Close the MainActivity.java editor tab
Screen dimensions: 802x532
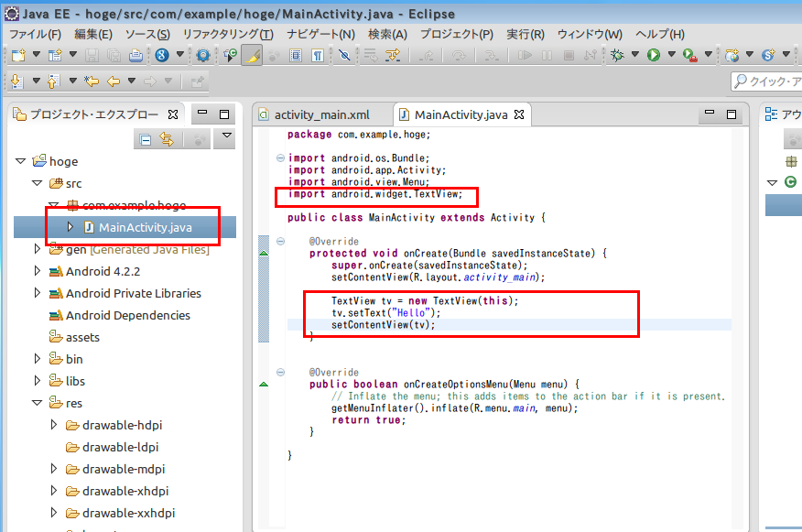pyautogui.click(x=519, y=114)
